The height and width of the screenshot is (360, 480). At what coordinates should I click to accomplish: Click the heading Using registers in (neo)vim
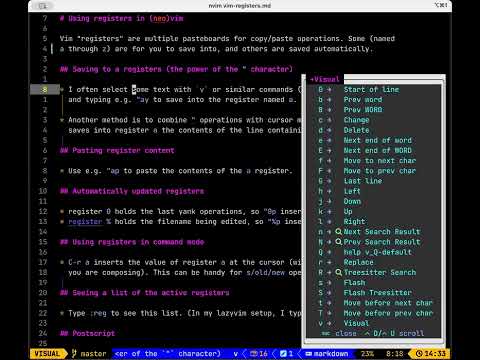pyautogui.click(x=122, y=18)
